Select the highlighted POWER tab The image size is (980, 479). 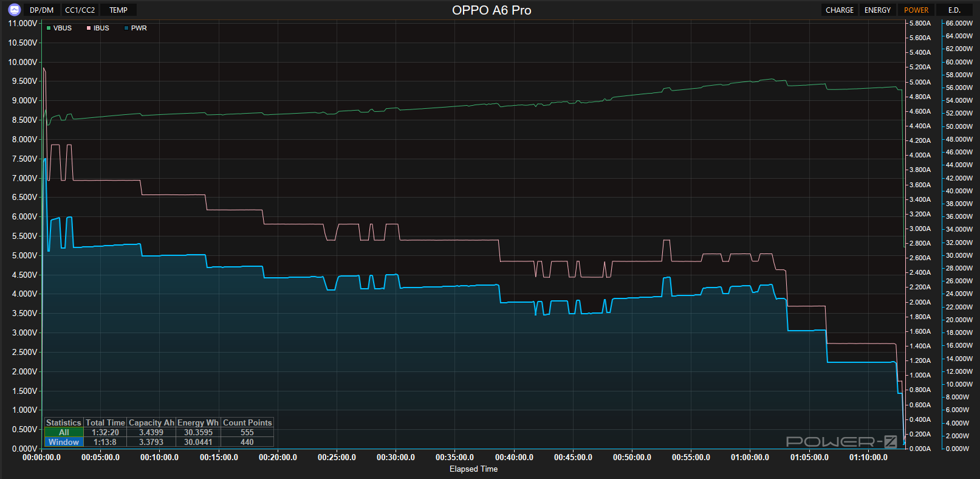point(916,10)
